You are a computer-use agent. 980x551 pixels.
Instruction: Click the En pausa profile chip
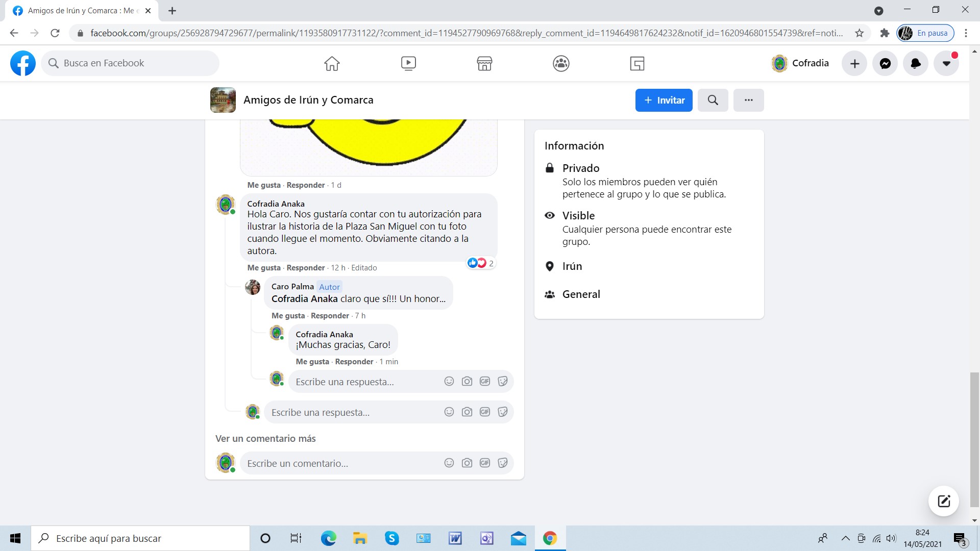[x=925, y=33]
